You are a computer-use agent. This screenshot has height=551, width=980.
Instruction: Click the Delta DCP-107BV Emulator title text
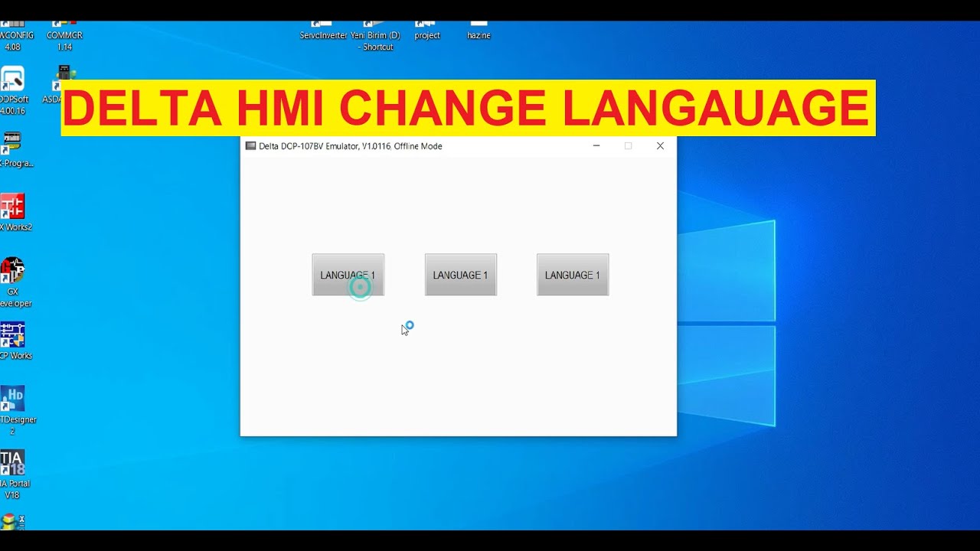pyautogui.click(x=350, y=146)
